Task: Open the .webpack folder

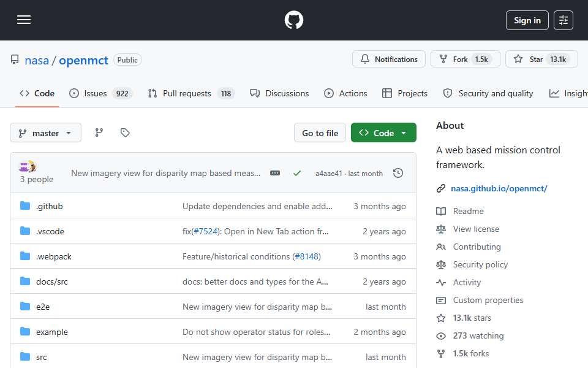Action: click(x=54, y=256)
